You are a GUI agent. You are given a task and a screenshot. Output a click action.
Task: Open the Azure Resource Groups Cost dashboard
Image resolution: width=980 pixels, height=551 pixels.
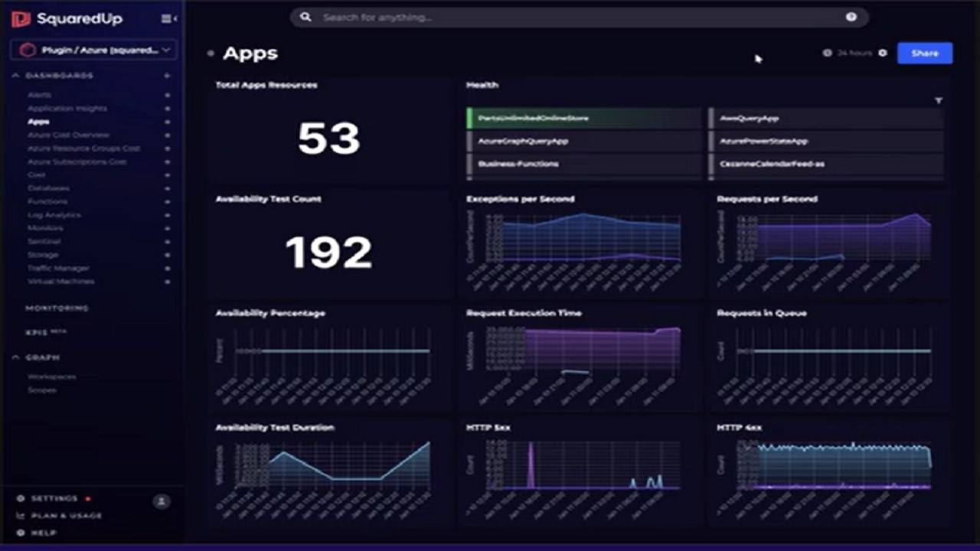point(84,148)
